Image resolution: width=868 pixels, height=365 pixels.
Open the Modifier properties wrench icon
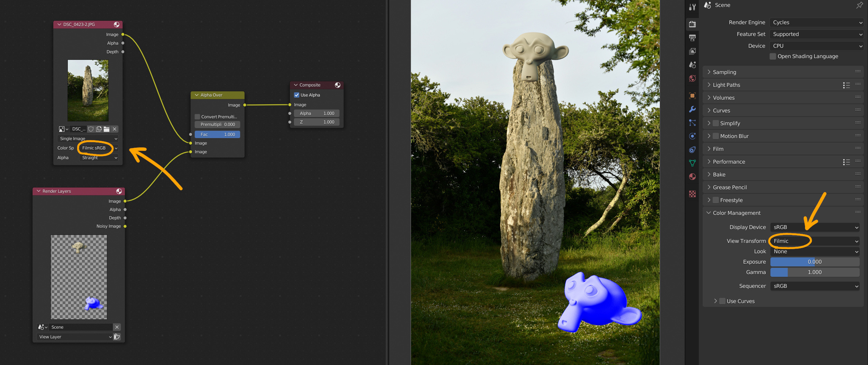692,109
